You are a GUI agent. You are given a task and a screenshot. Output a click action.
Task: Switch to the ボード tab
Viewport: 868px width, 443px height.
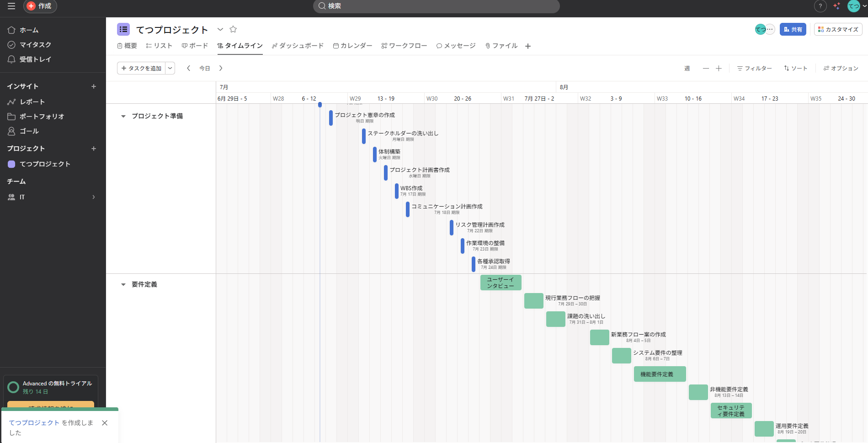[195, 46]
